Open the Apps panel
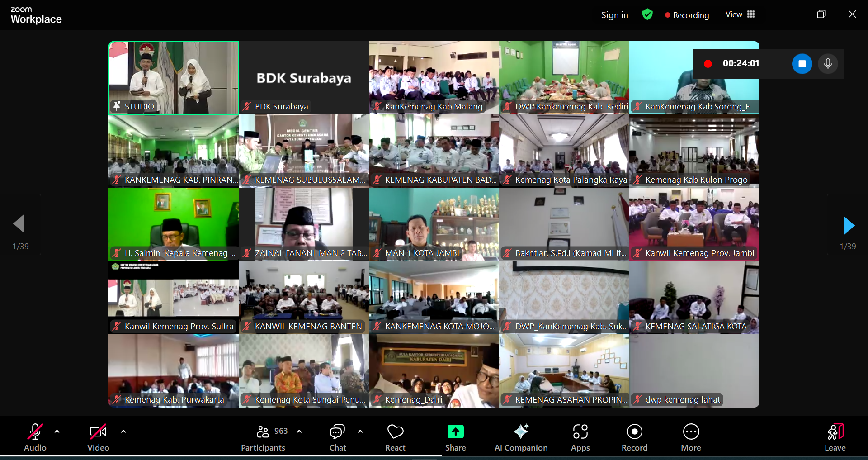868x460 pixels. coord(580,437)
